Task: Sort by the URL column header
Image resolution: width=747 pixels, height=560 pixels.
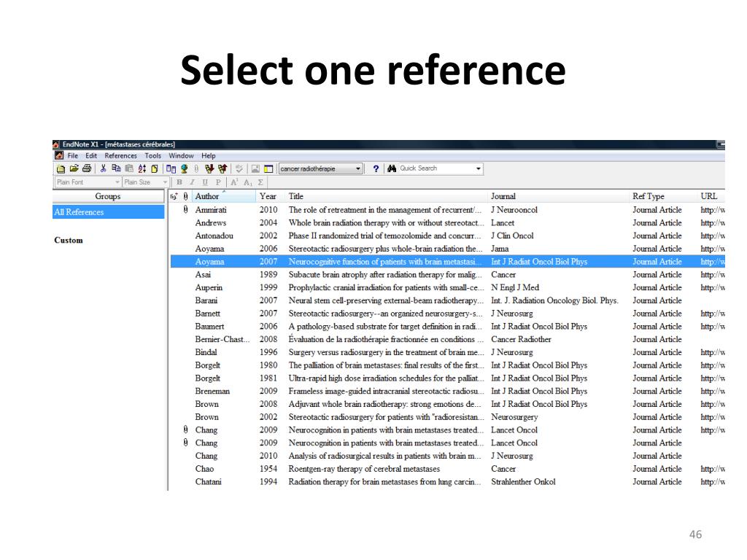Action: [x=711, y=196]
